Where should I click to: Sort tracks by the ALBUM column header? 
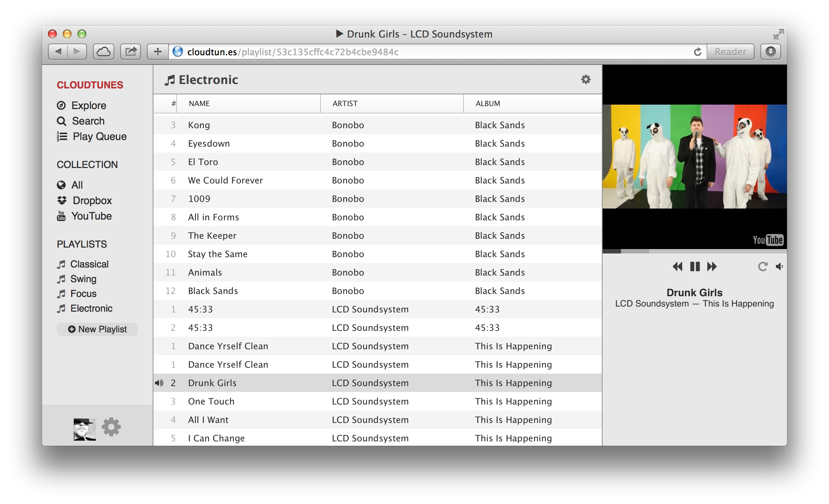coord(488,104)
